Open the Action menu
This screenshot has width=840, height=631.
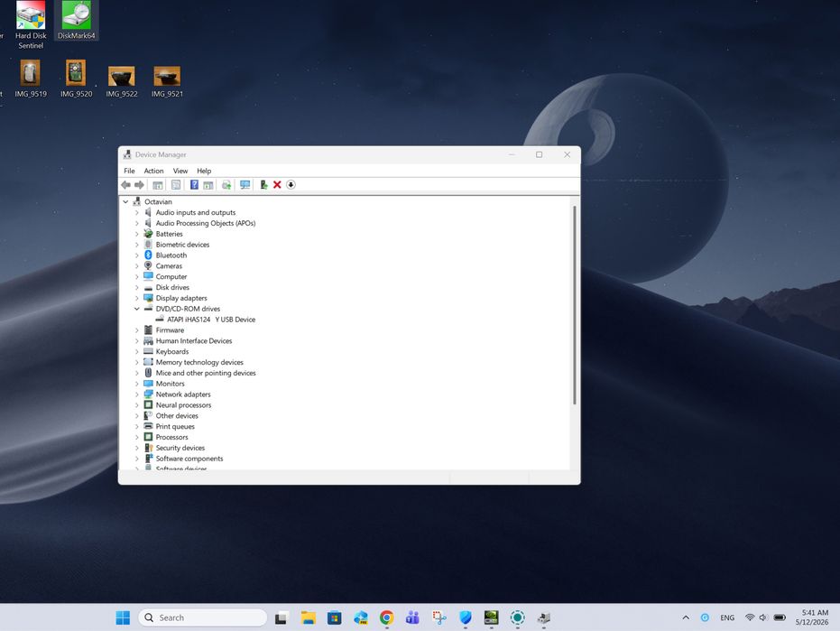point(153,171)
